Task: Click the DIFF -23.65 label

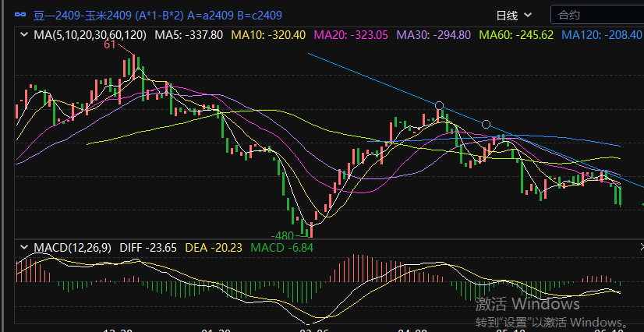Action: click(x=149, y=248)
